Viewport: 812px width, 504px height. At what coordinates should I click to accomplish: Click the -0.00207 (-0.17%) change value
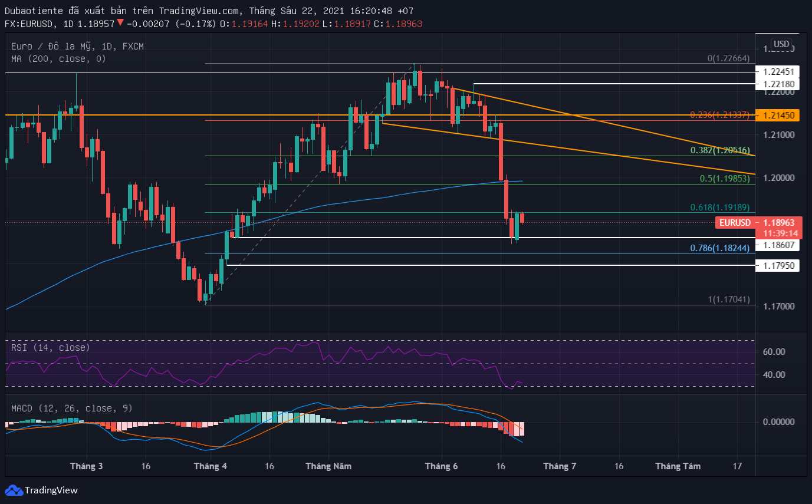pyautogui.click(x=172, y=24)
